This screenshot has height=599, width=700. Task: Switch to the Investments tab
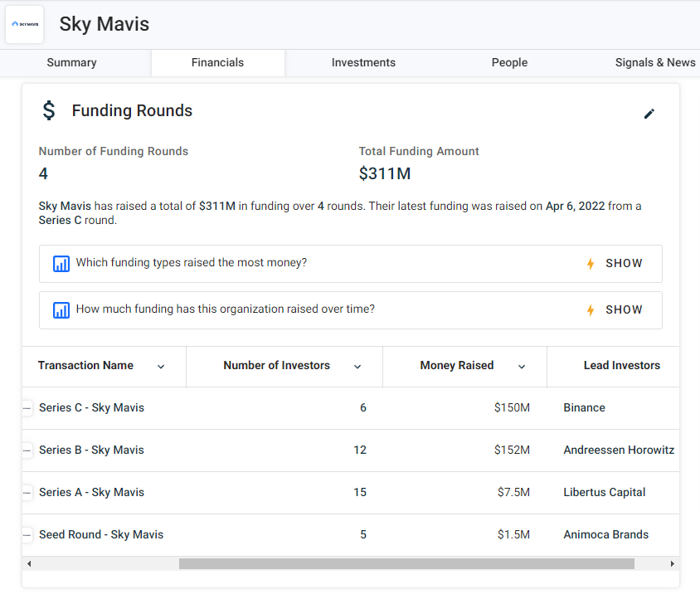(x=363, y=63)
